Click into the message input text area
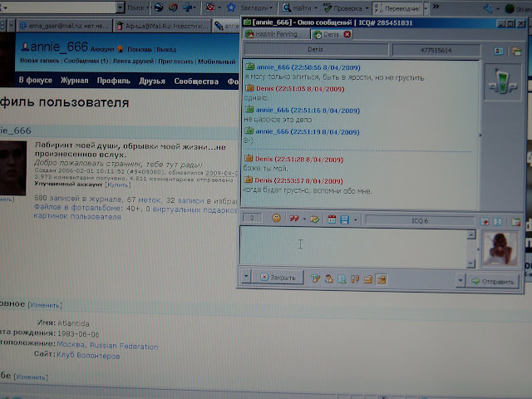 point(353,246)
